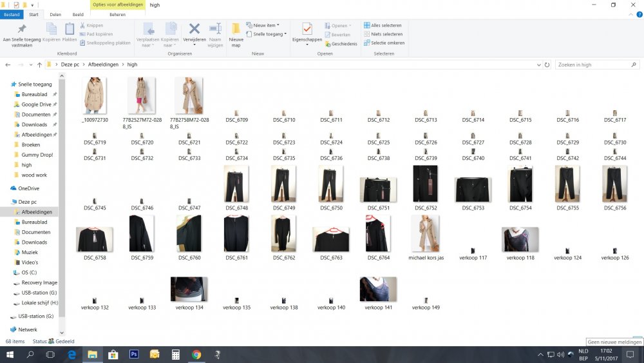Open the Bestand menu tab

click(12, 14)
